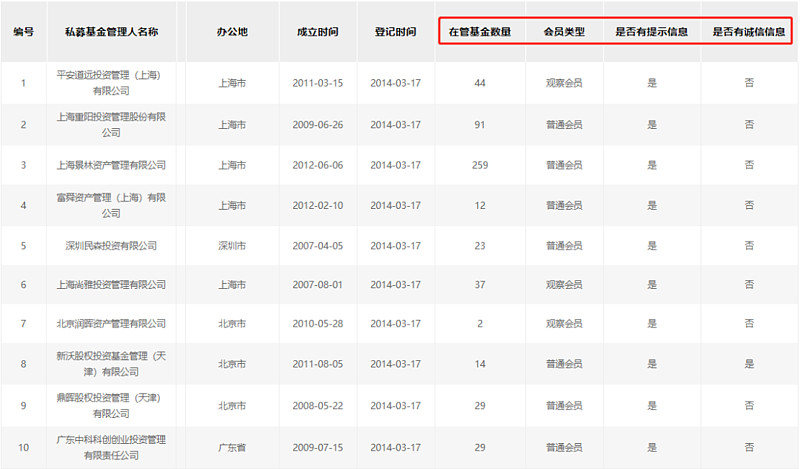
Task: Select the establishment date 2007-08-01
Action: tap(318, 284)
